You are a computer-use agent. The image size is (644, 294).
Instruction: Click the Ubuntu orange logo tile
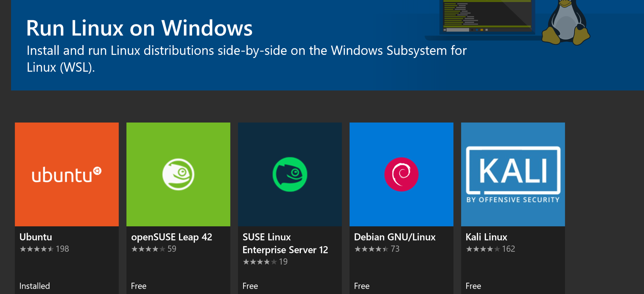click(67, 174)
